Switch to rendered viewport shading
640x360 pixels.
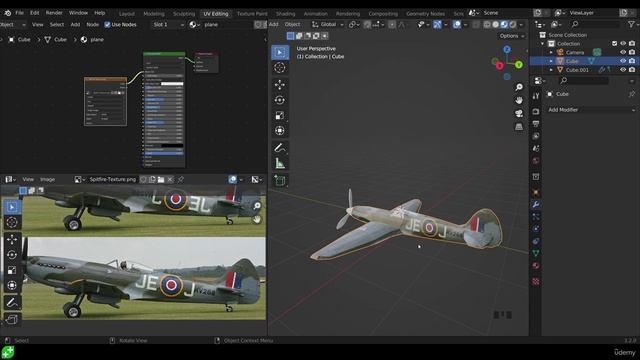(x=513, y=24)
